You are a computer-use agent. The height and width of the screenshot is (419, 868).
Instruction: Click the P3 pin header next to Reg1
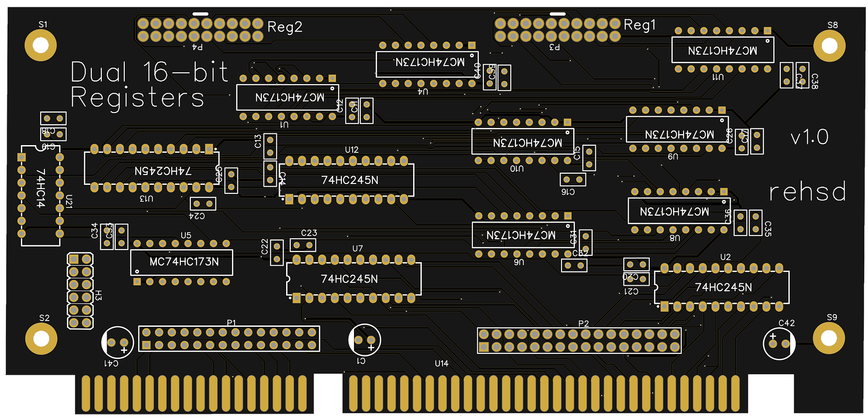point(557,30)
